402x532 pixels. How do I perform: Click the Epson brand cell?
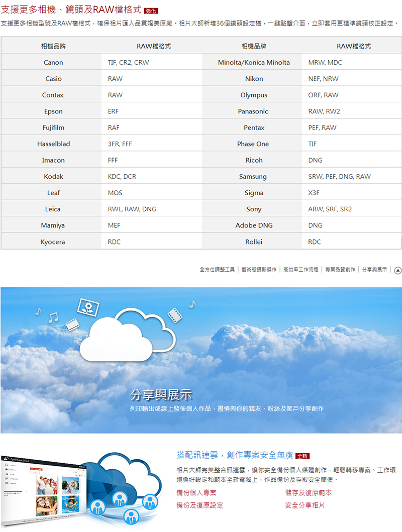pyautogui.click(x=51, y=111)
